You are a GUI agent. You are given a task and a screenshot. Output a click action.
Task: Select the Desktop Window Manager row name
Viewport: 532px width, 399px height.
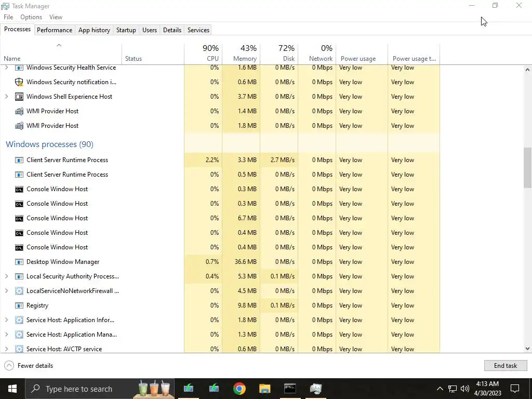63,262
